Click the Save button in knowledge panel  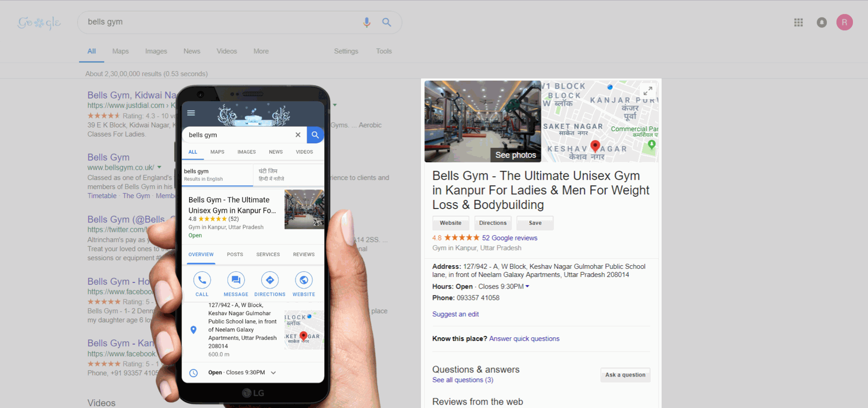point(535,223)
